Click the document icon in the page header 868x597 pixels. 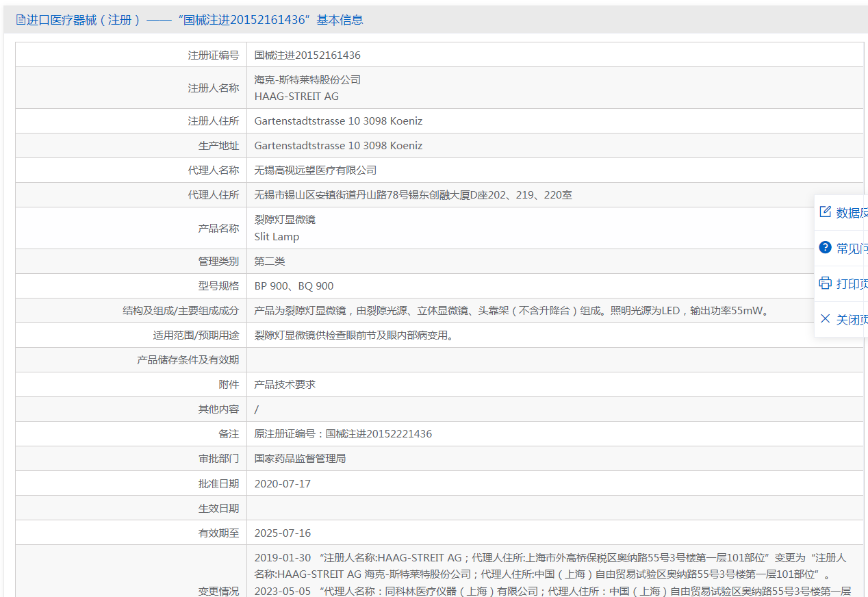pos(20,20)
